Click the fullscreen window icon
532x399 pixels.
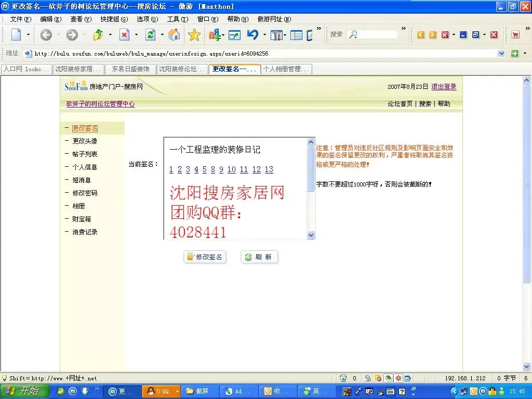point(234,35)
